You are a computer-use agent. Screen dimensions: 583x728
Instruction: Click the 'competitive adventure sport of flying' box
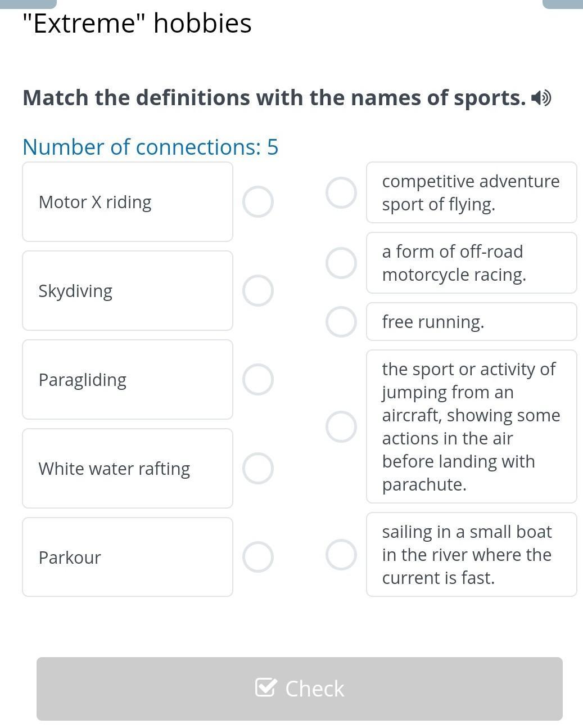(x=472, y=192)
